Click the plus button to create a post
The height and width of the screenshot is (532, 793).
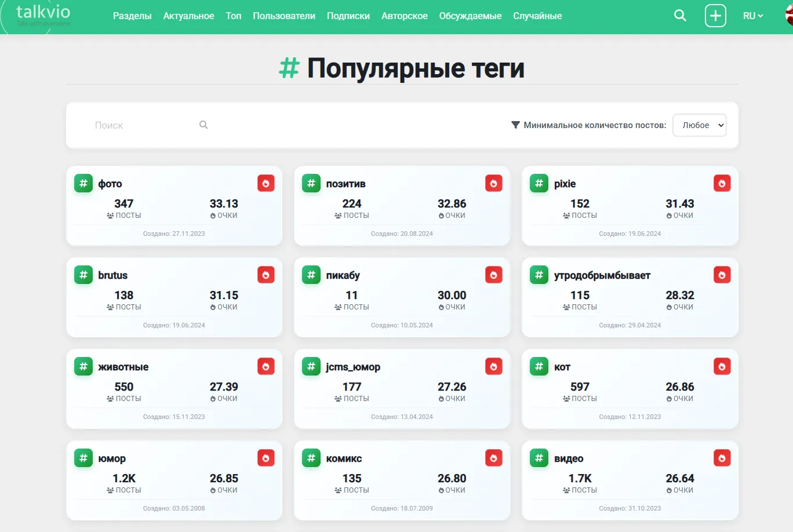tap(715, 16)
